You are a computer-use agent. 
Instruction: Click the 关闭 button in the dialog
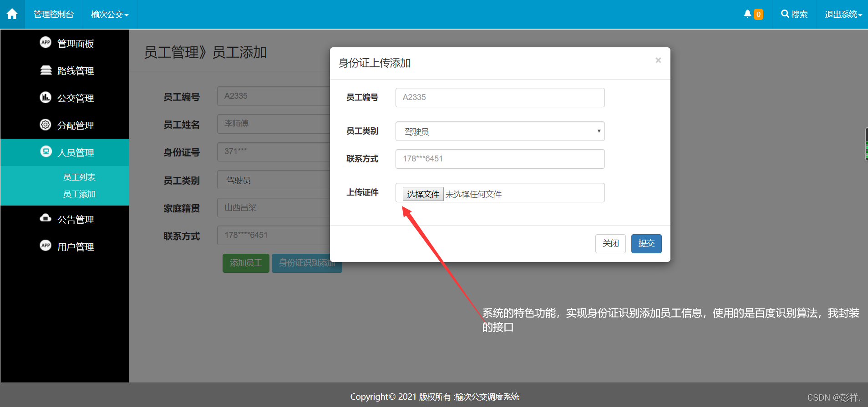click(610, 244)
